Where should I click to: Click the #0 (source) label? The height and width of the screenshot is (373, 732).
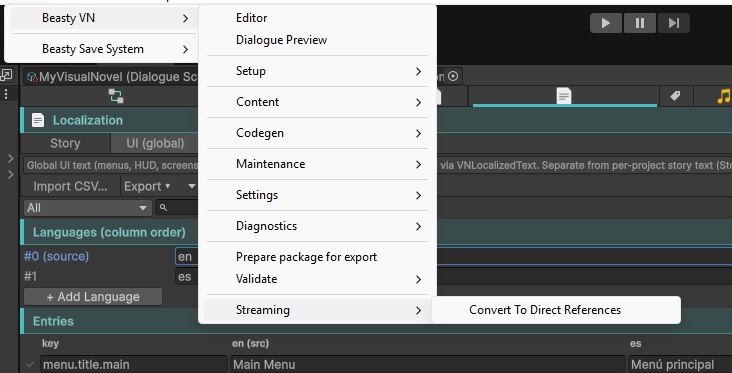pos(56,256)
